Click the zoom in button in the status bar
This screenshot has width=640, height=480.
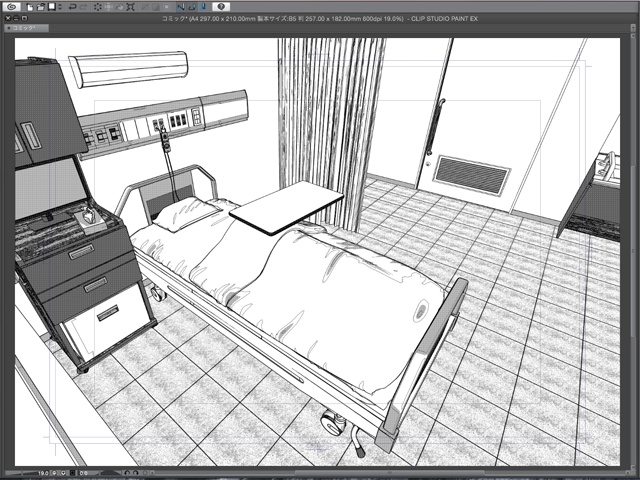coord(63,473)
